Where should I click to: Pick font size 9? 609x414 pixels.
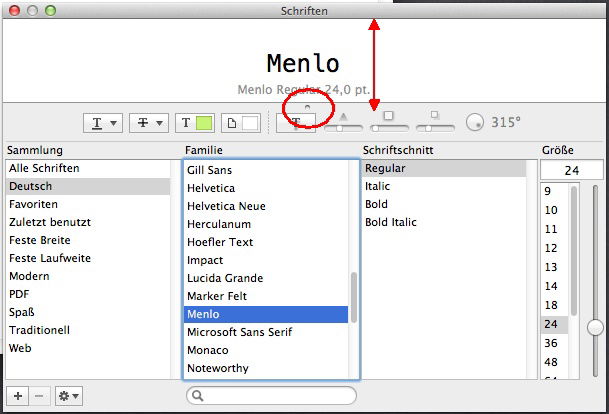coord(555,191)
